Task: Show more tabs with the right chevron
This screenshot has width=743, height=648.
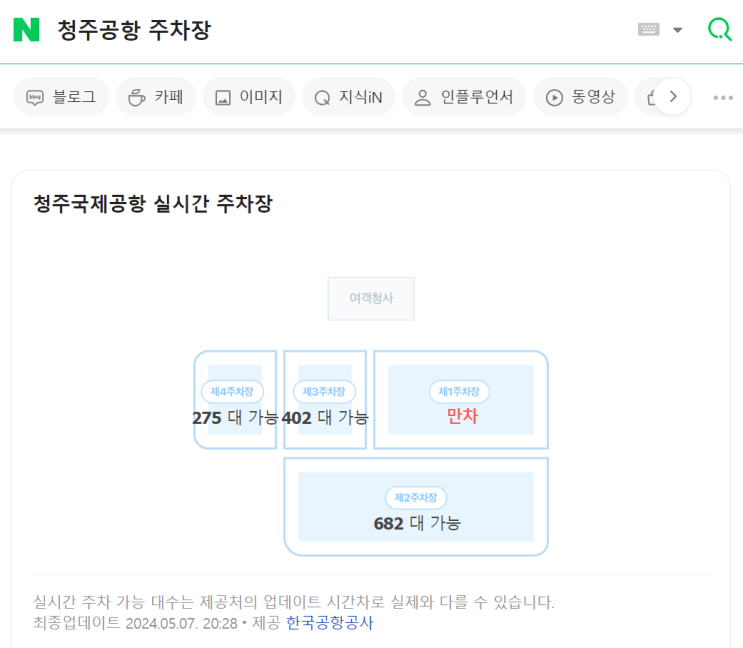Action: [673, 97]
